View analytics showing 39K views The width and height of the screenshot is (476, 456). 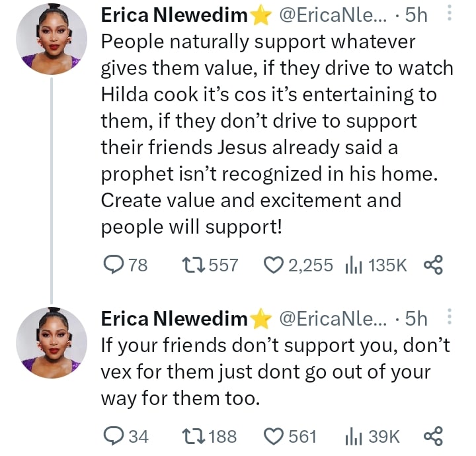click(351, 436)
